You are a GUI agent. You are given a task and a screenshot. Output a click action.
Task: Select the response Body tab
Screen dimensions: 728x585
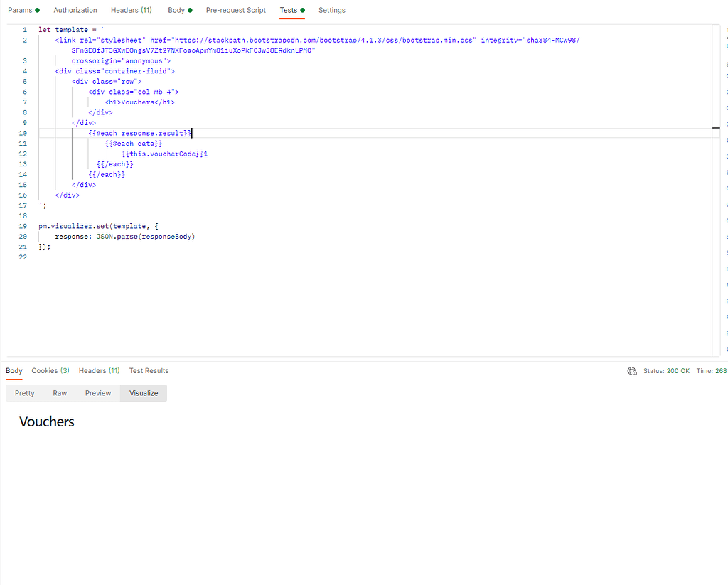click(x=14, y=370)
